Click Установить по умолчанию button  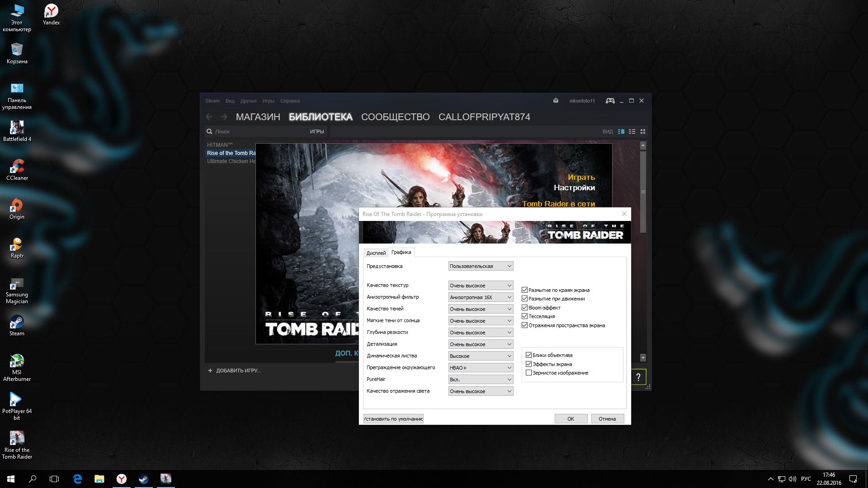(x=393, y=419)
